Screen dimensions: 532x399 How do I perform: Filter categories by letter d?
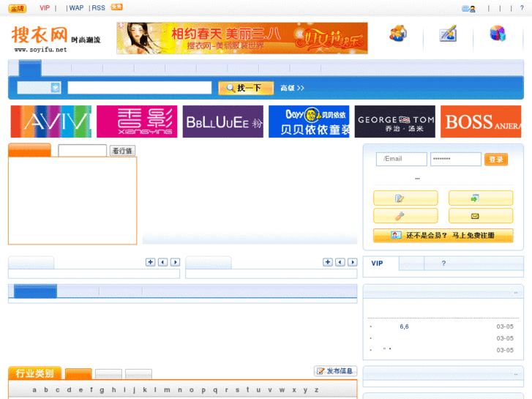70,389
